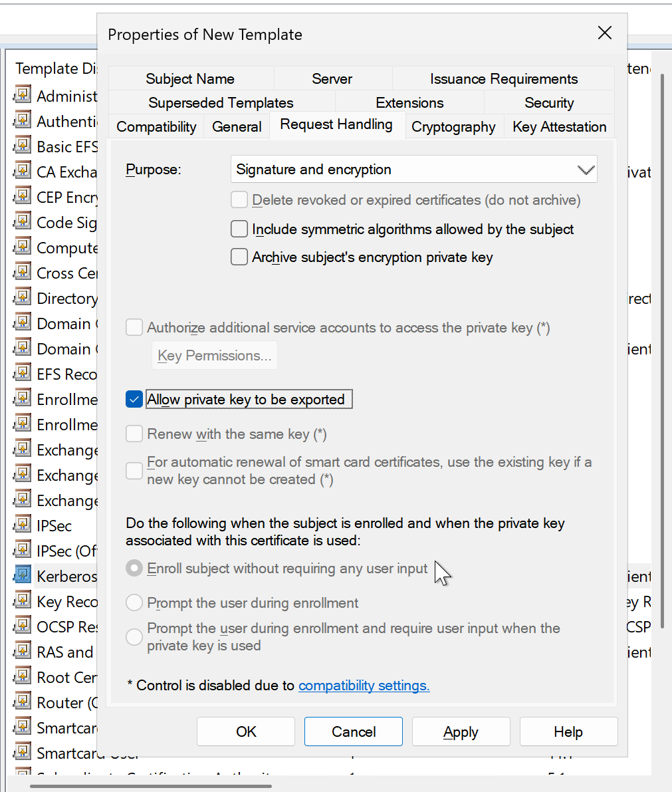Screen dimensions: 672x792
Task: Open the Purpose dropdown list
Action: [413, 170]
